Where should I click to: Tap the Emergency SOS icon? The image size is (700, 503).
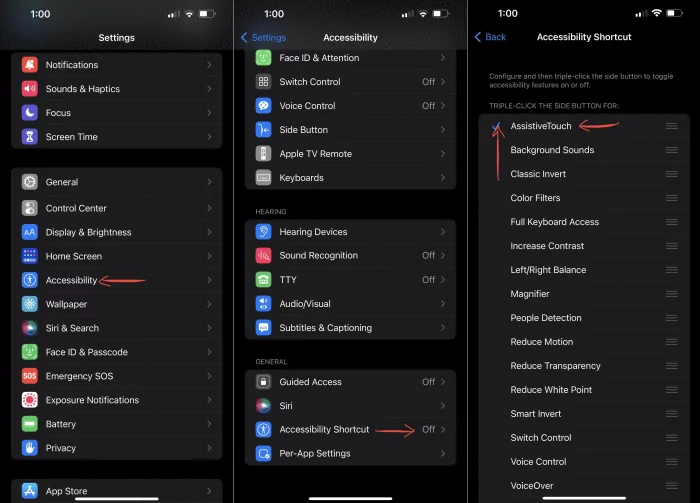29,376
